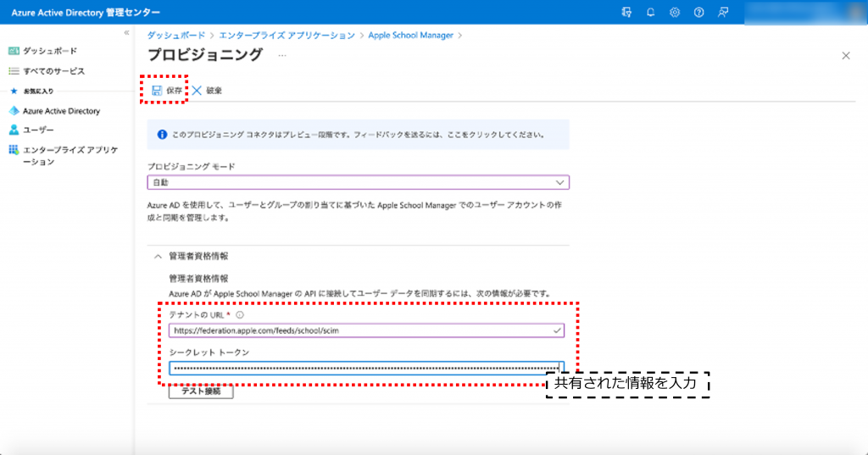
Task: Click the エンタープライズ アプリケーション grid icon
Action: [x=14, y=149]
